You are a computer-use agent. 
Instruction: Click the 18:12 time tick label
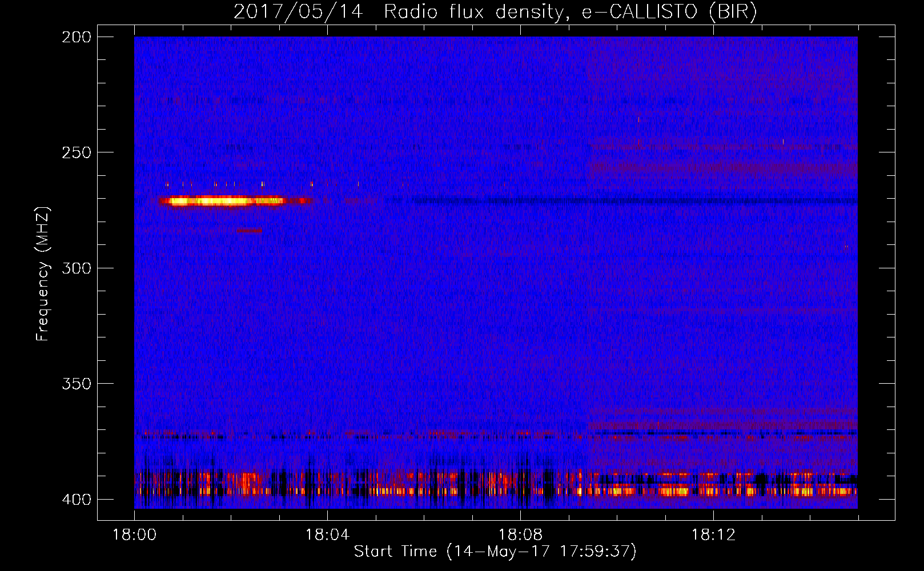(x=713, y=535)
